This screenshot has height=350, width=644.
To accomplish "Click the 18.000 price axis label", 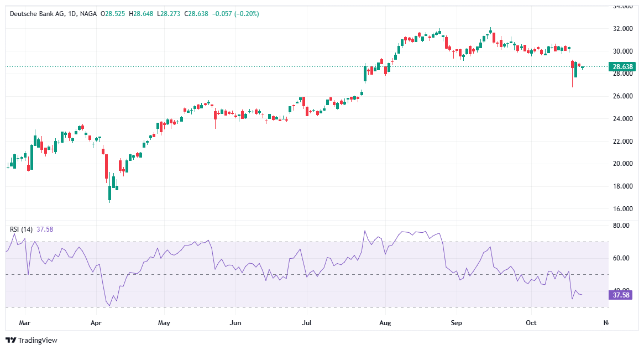I will point(622,186).
